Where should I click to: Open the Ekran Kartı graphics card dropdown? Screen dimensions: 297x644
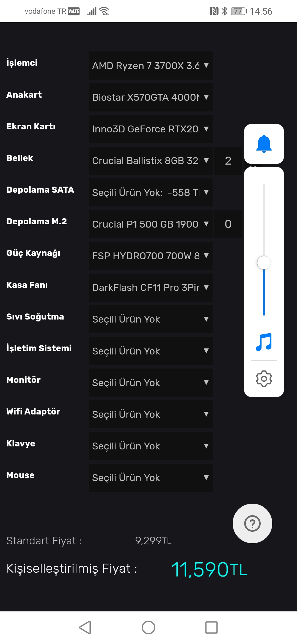coord(150,129)
